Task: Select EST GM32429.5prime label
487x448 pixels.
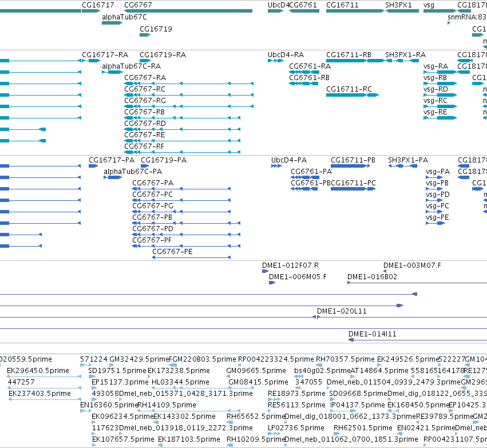Action: pos(139,359)
